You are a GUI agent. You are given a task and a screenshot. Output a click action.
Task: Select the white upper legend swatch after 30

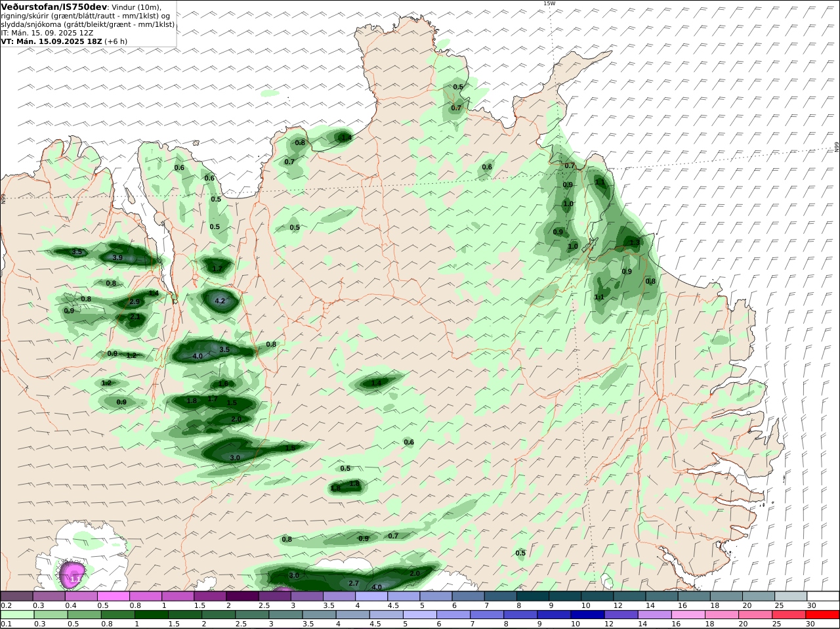(x=824, y=596)
